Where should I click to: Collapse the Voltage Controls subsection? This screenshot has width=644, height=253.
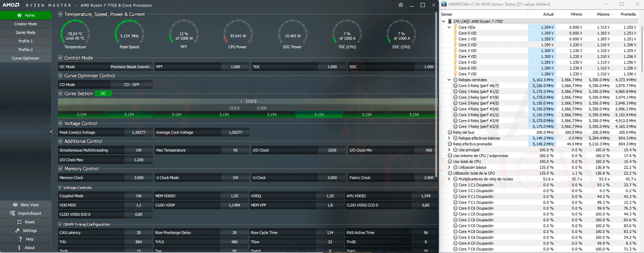[x=61, y=187]
